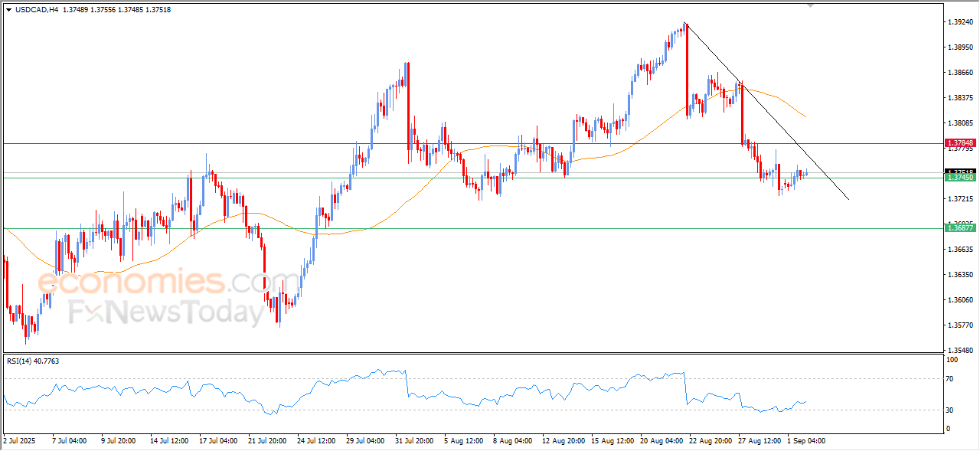Screen dimensions: 980x451
Task: Click the 2 Jul 2025 date label
Action: click(20, 441)
